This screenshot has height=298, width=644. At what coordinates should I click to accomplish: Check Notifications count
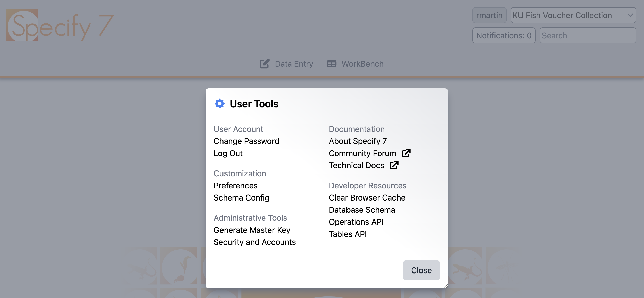coord(504,35)
